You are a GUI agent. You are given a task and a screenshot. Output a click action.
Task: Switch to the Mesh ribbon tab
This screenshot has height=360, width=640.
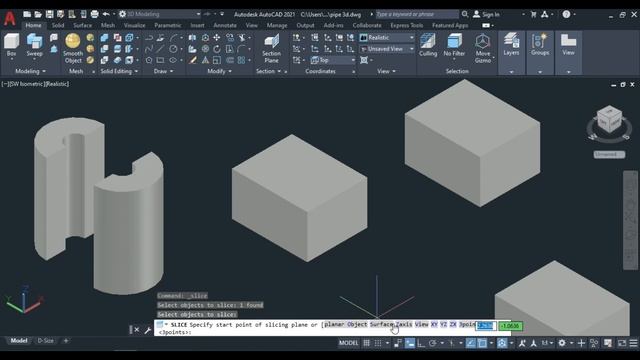108,25
